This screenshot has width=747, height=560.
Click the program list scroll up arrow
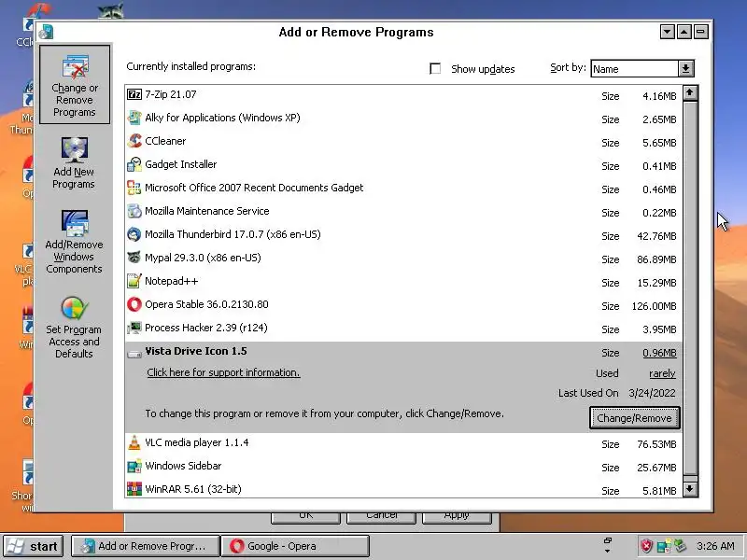click(x=690, y=93)
